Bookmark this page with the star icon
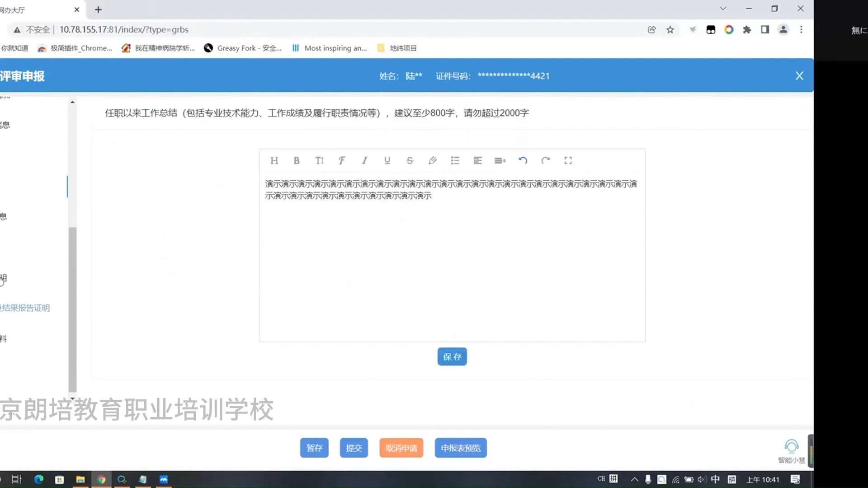 [x=670, y=29]
